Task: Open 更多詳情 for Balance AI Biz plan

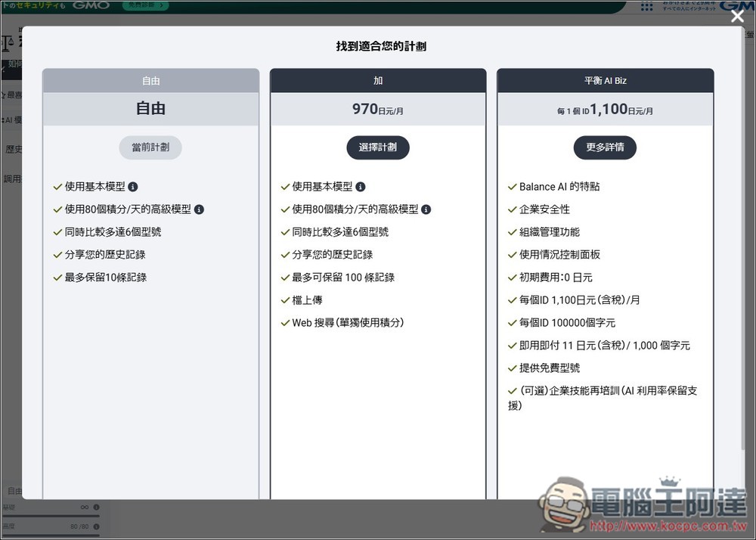Action: pos(605,147)
